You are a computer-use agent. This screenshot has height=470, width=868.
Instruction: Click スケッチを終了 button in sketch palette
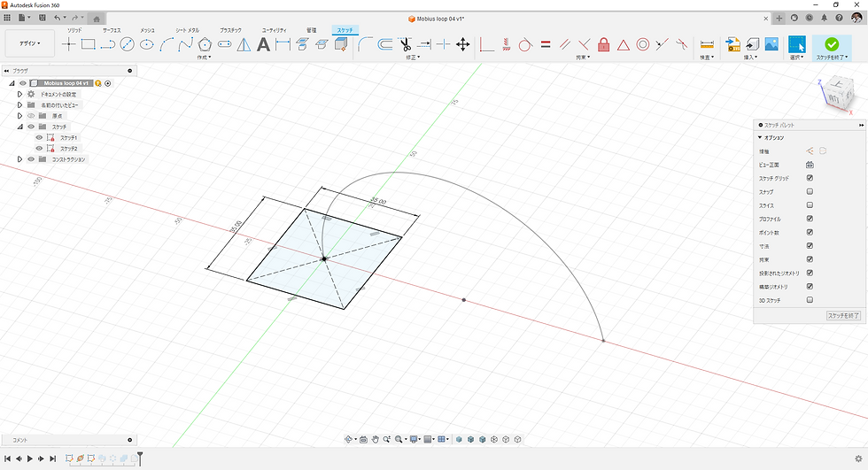pyautogui.click(x=843, y=316)
